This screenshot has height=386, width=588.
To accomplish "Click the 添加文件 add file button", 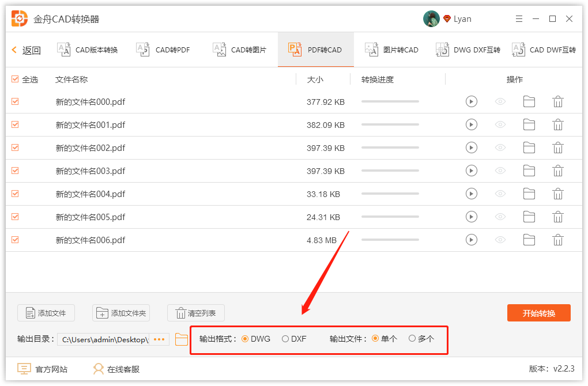I will tap(46, 313).
